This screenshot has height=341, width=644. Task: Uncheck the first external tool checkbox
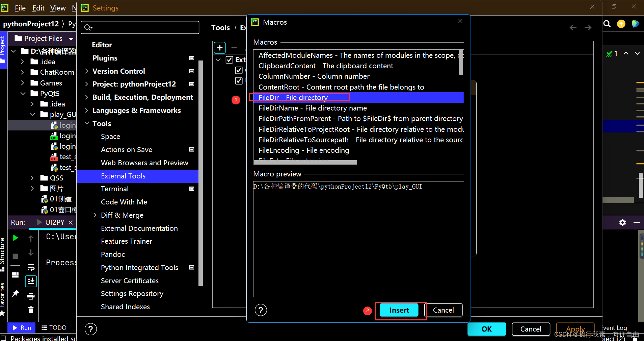point(239,70)
